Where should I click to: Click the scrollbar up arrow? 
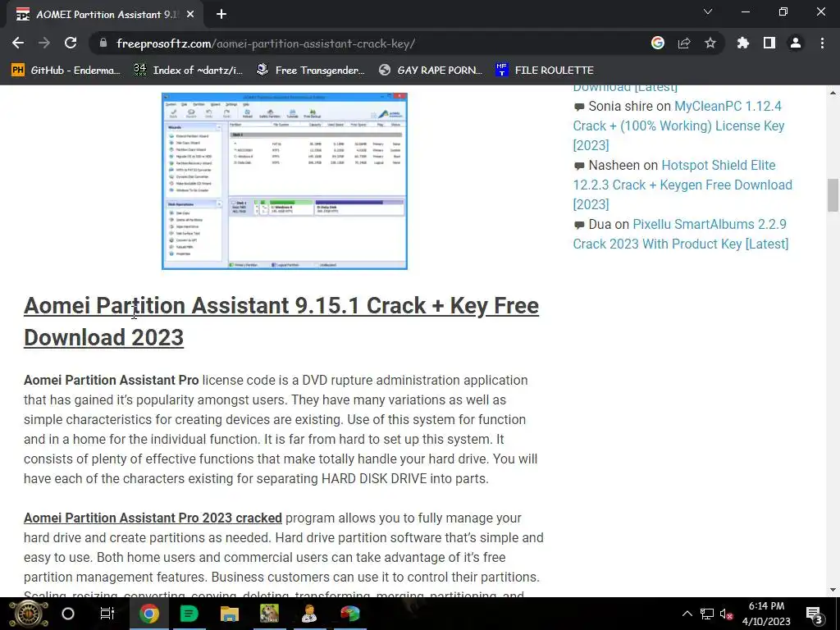(x=833, y=93)
